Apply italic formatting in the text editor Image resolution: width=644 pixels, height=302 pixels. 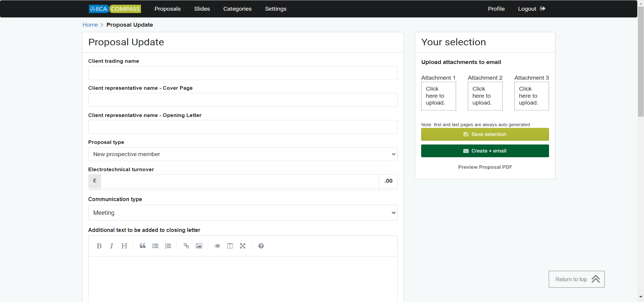coord(111,246)
